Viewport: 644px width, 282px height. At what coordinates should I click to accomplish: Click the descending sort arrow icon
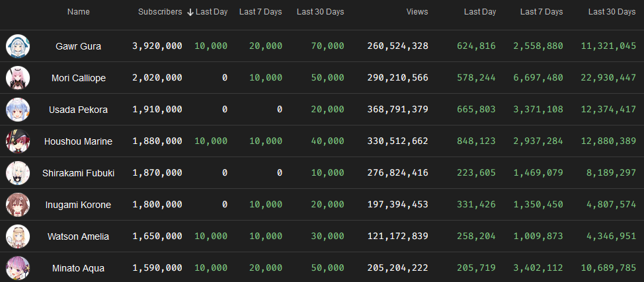click(190, 13)
